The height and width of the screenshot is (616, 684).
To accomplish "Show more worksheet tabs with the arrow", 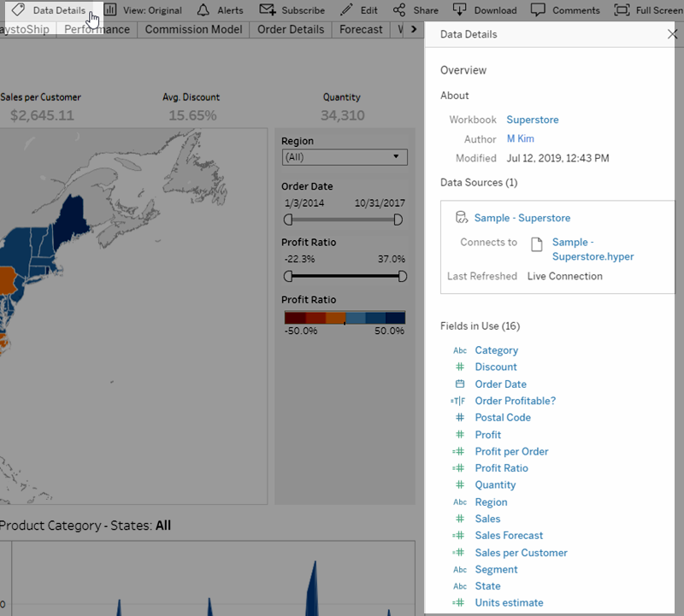I will tap(414, 29).
